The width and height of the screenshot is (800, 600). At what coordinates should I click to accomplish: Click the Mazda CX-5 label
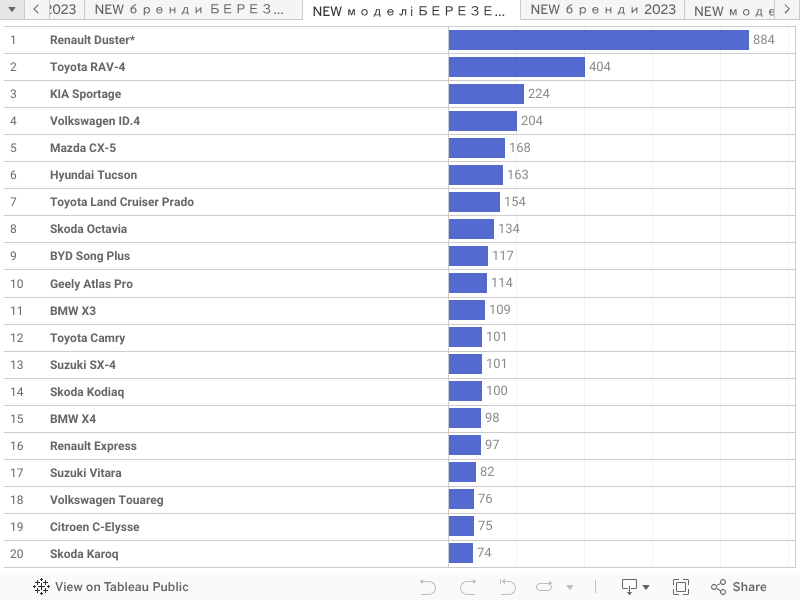[x=83, y=148]
